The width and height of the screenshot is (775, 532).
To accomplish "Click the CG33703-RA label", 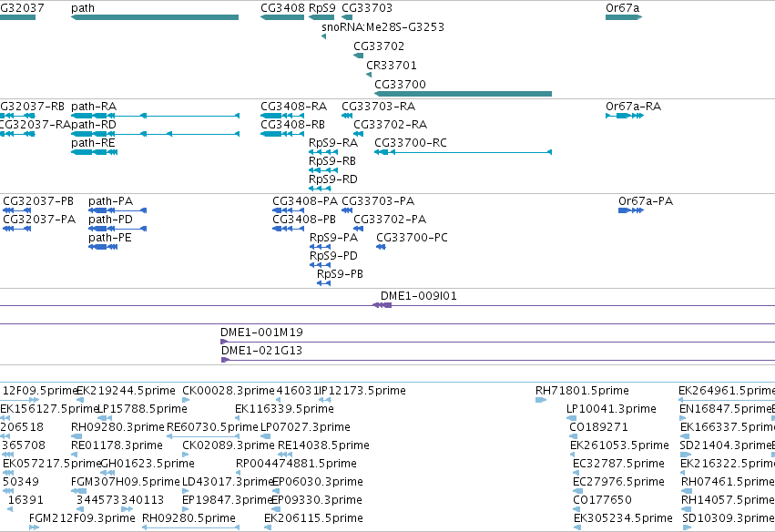I will [x=379, y=107].
